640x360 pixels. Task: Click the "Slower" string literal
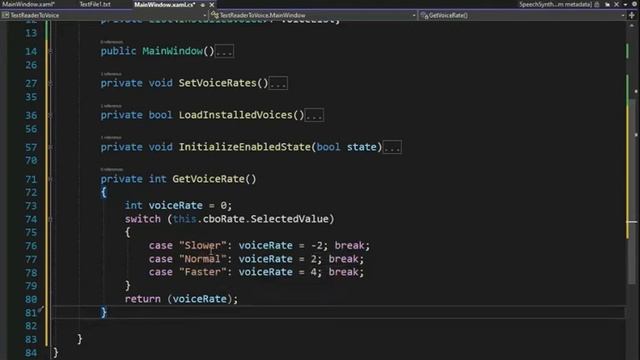tap(202, 246)
